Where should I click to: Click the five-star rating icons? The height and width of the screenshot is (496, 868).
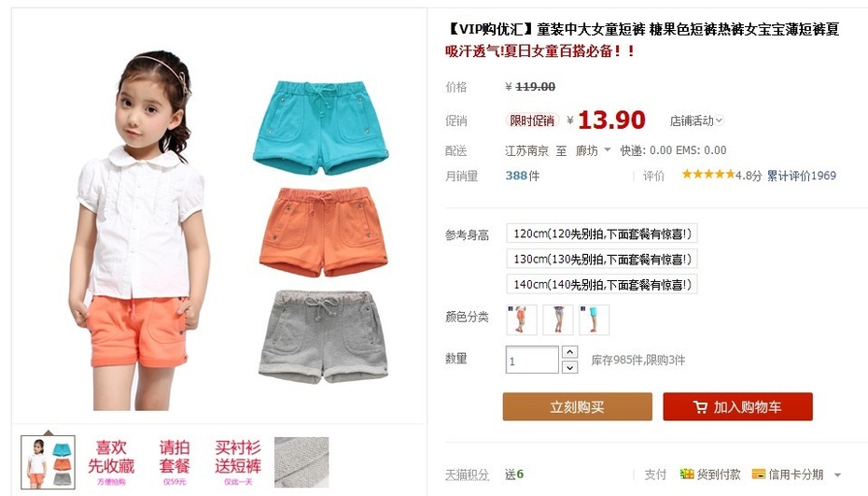pos(708,175)
